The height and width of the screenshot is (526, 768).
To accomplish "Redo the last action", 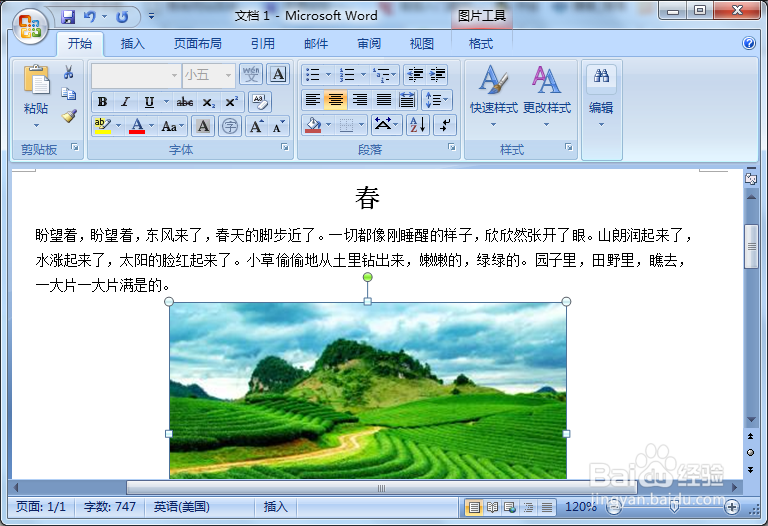I will point(122,17).
